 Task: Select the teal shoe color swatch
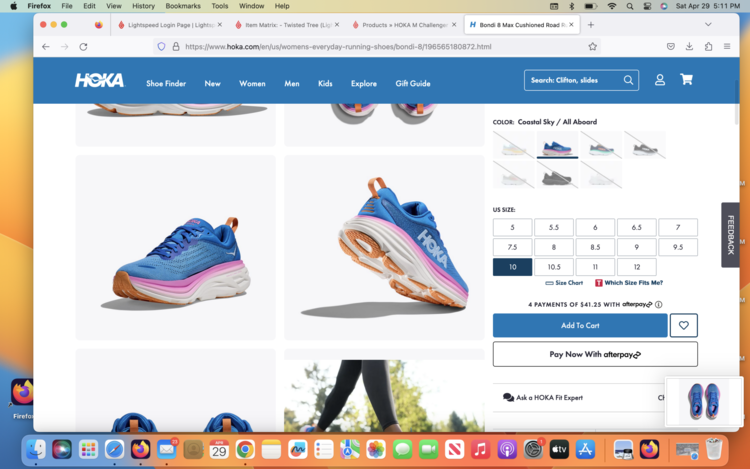coord(601,145)
